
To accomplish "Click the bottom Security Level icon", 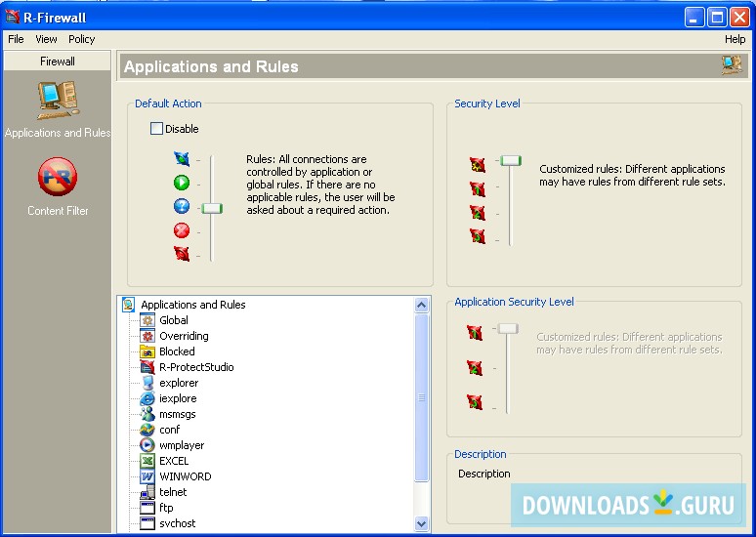I will point(478,235).
